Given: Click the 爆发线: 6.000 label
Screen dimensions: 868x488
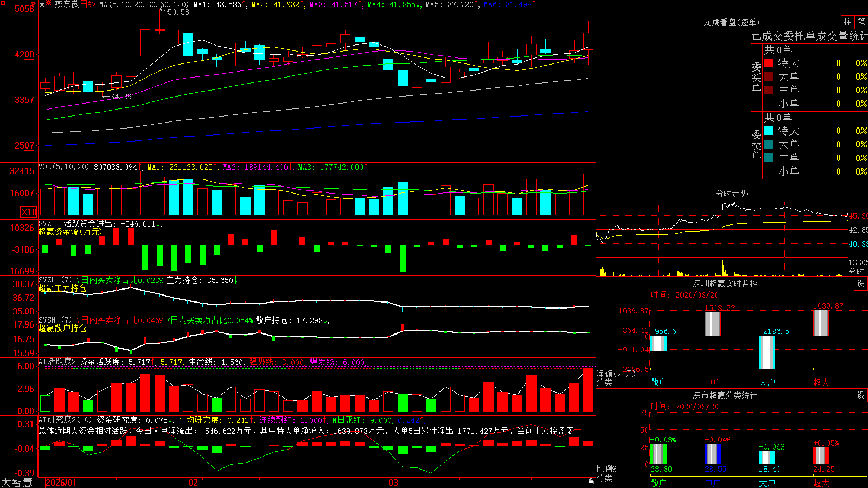Looking at the screenshot, I should pos(339,362).
